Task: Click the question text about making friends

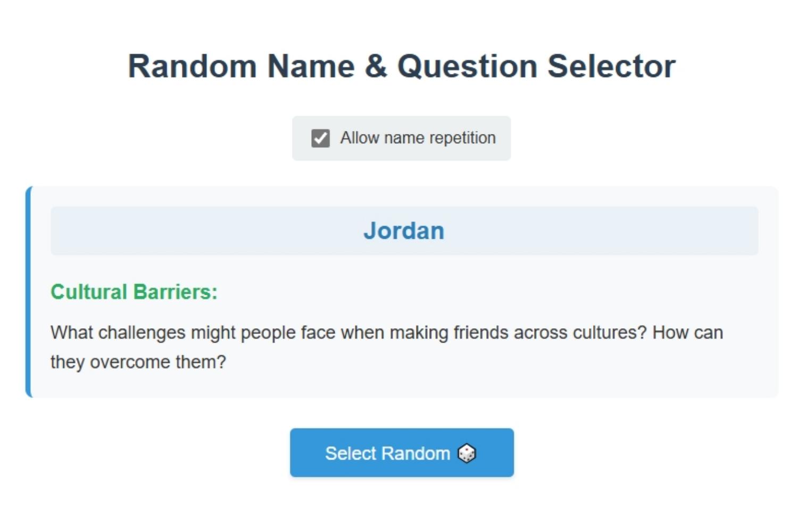Action: coord(346,333)
